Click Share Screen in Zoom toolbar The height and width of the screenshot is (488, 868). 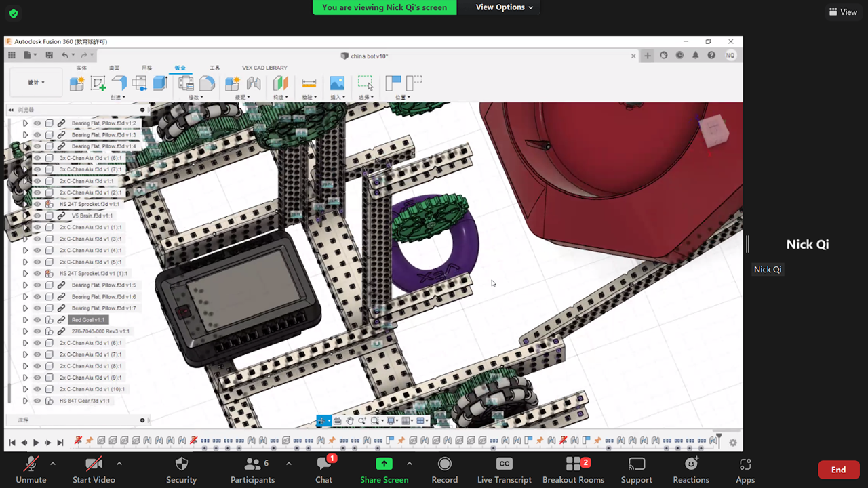coord(384,470)
